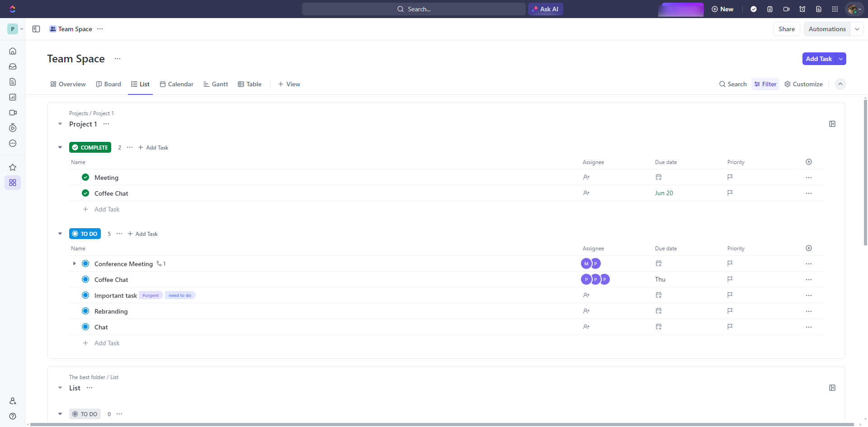Viewport: 868px width, 427px height.
Task: Expand subtasks of Conference Meeting
Action: click(75, 263)
